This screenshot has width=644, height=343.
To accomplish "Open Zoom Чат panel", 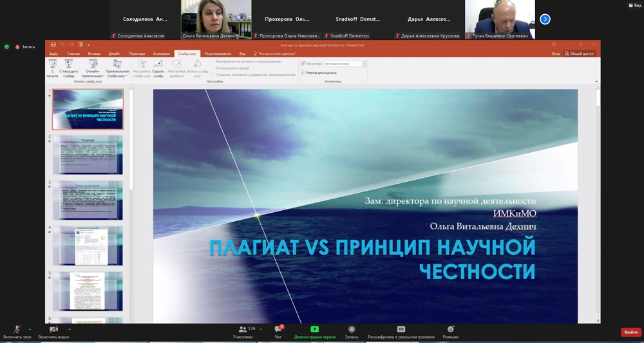I will 278,330.
